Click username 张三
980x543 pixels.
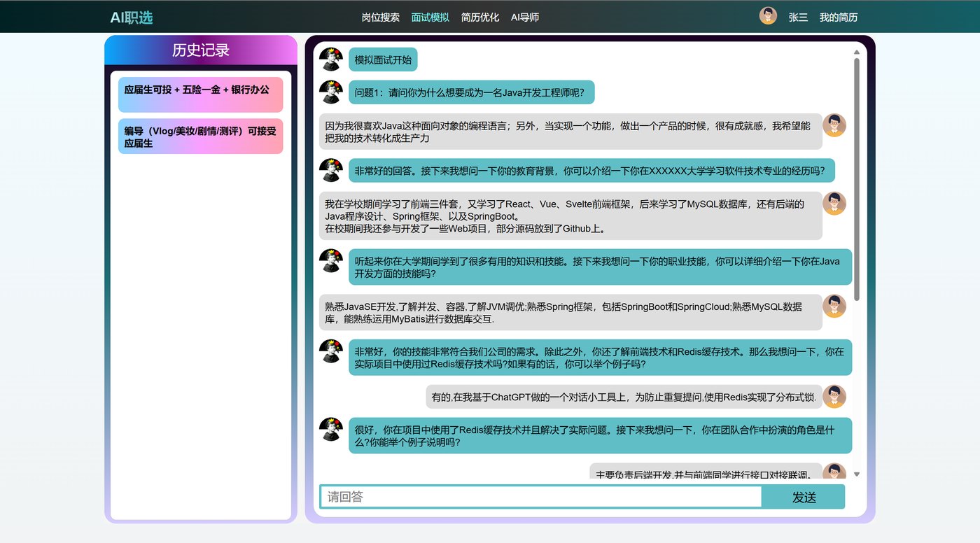[x=798, y=17]
